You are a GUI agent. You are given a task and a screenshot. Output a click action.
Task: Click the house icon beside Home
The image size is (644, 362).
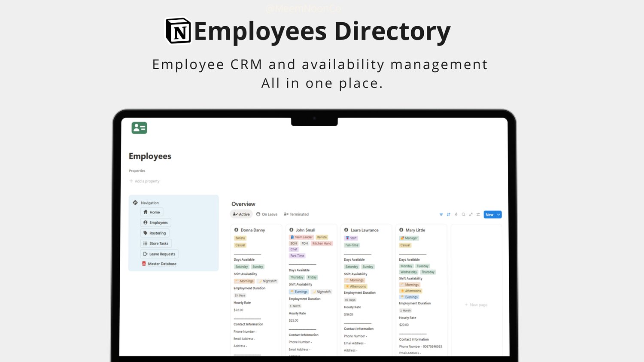(x=146, y=212)
